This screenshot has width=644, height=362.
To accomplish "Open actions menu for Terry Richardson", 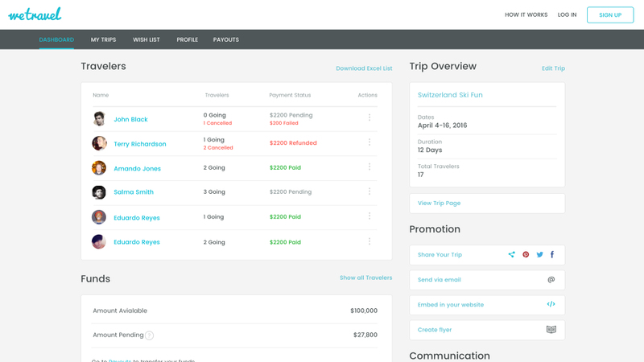I will (x=369, y=142).
